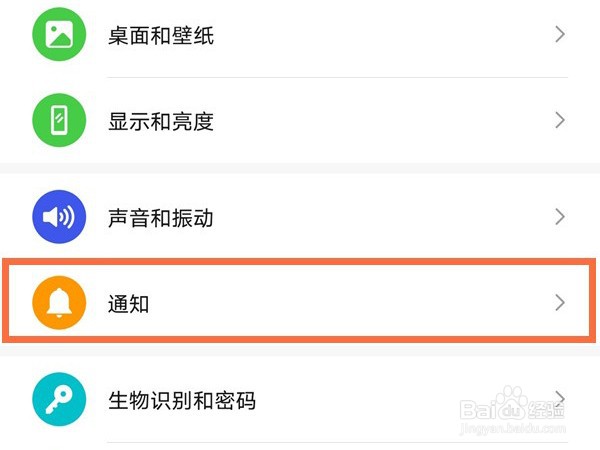Open 声音和振动 via its right arrow
The image size is (600, 450).
pos(560,217)
